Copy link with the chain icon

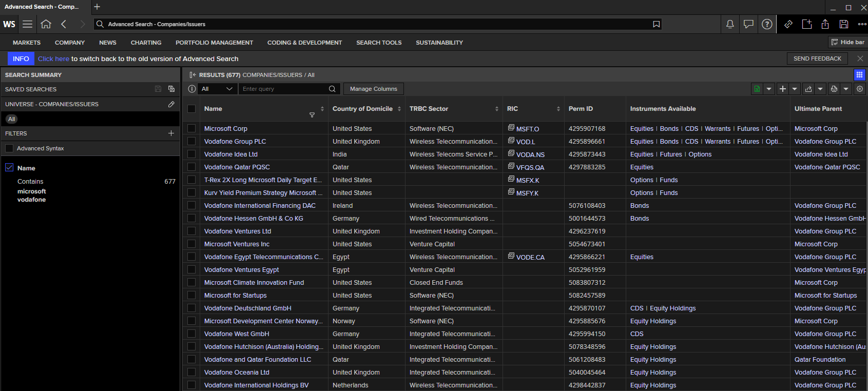(788, 24)
